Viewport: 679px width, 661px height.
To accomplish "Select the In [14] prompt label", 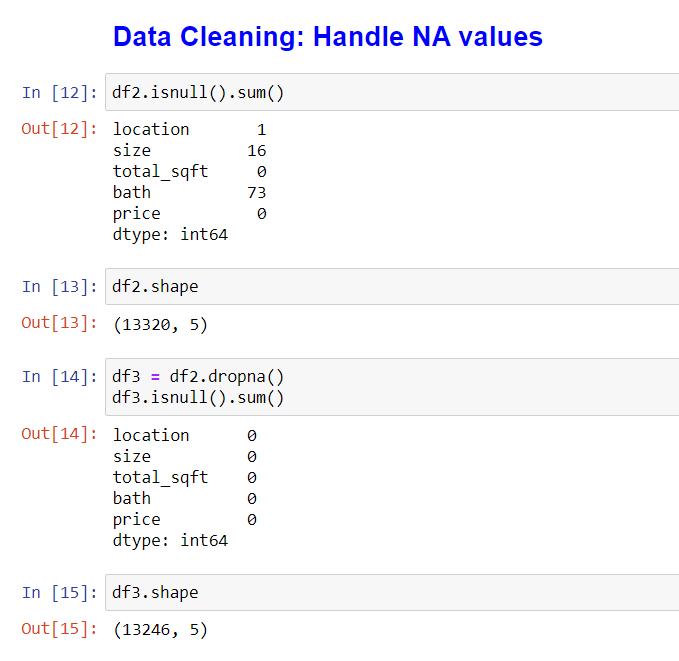I will (60, 377).
